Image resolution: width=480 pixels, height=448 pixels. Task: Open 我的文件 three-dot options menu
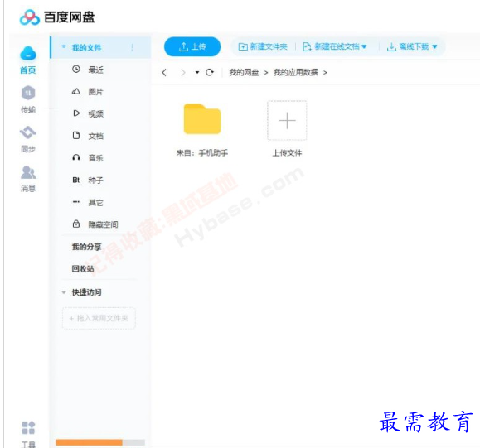(133, 47)
